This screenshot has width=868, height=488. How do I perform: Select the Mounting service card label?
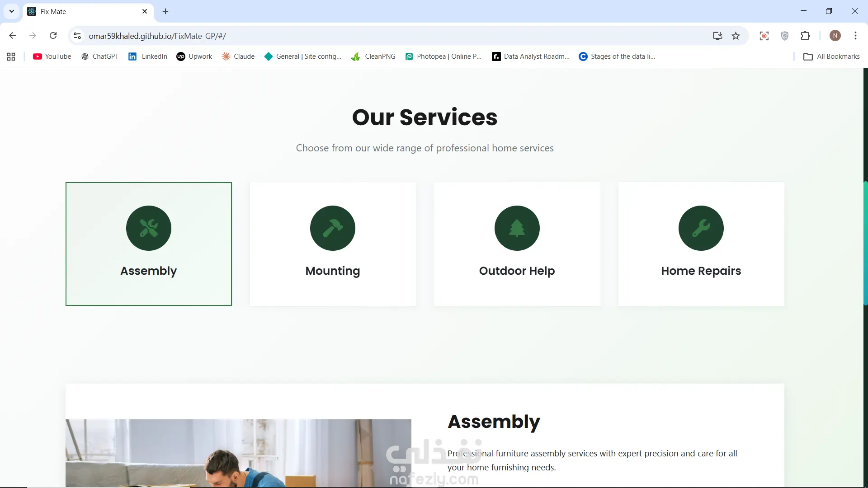click(333, 271)
